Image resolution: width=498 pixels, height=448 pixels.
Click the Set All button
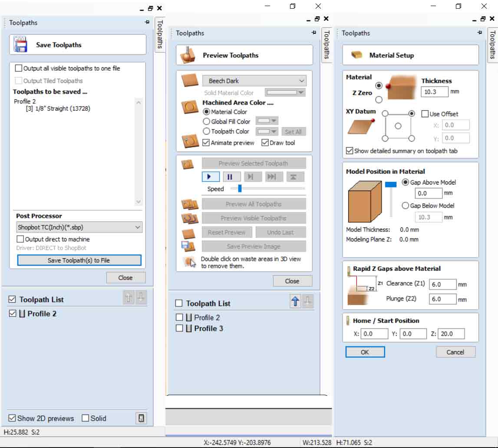coord(293,132)
